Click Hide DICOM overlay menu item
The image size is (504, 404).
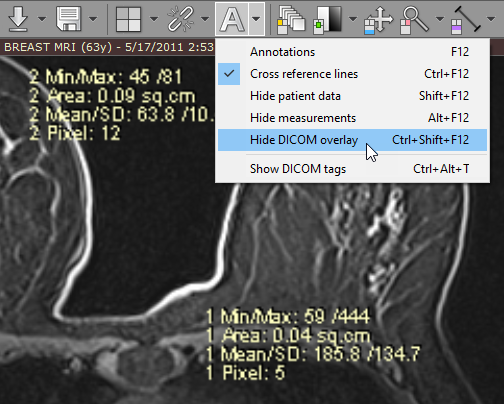(x=352, y=140)
